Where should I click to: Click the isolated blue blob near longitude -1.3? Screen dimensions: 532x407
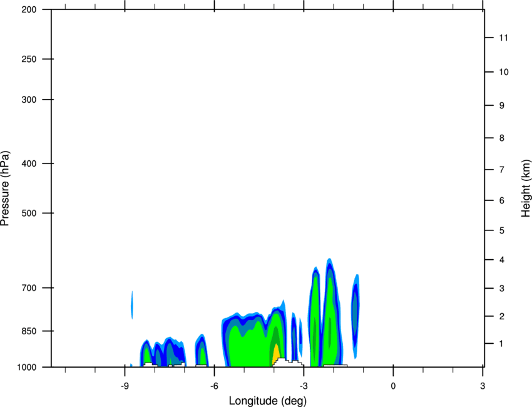[x=356, y=316]
